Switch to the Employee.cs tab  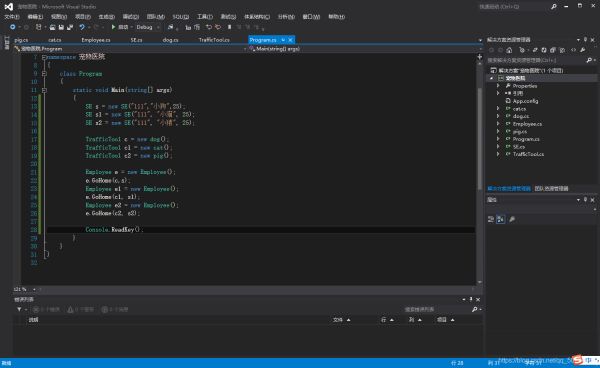96,40
